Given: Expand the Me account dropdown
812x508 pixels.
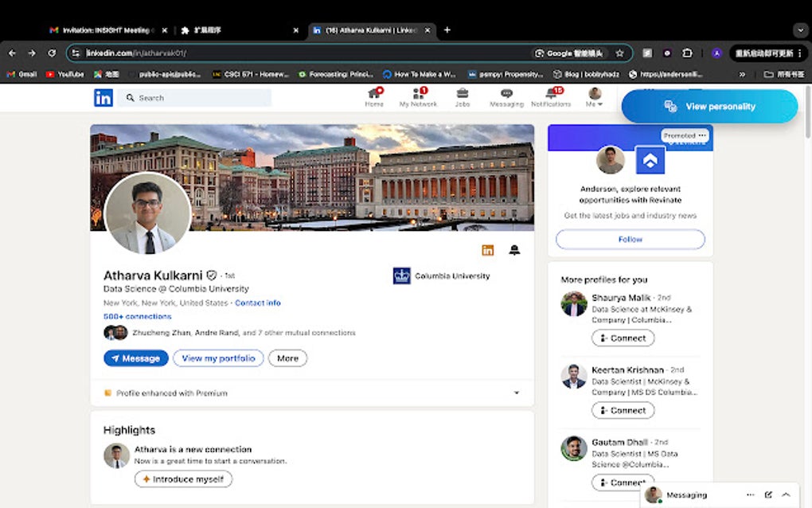Looking at the screenshot, I should click(595, 98).
